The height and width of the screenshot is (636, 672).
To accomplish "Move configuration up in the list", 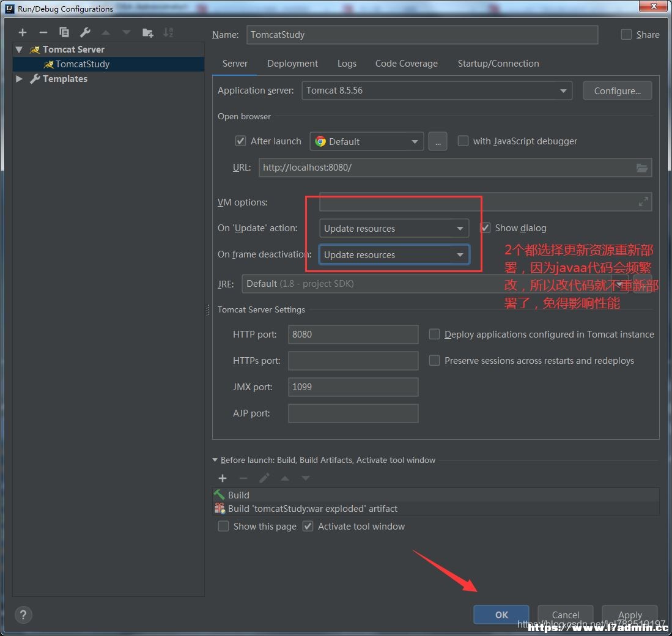I will 105,32.
